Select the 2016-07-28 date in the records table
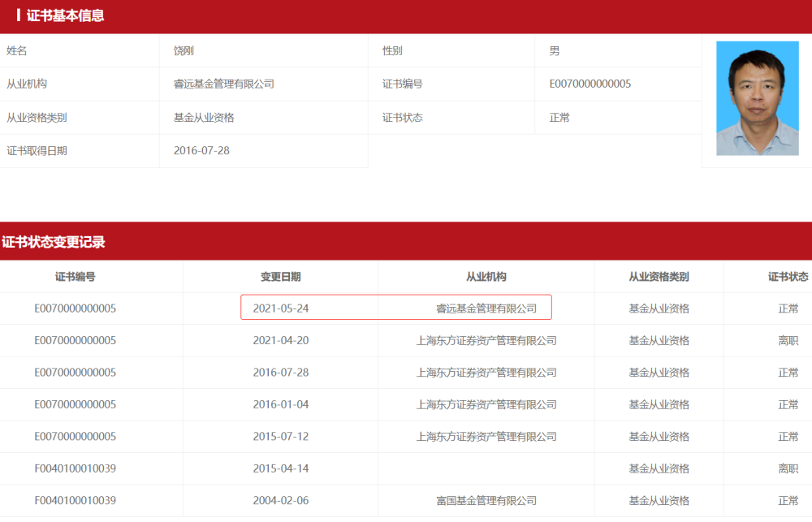Viewport: 812px width, 522px height. pyautogui.click(x=281, y=373)
